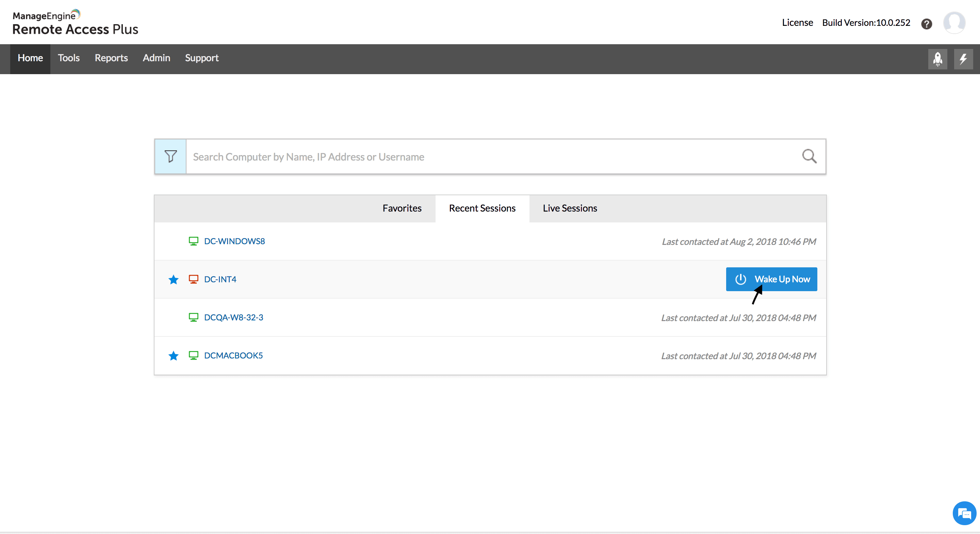Click the License link
Viewport: 980px width, 534px height.
[x=797, y=23]
